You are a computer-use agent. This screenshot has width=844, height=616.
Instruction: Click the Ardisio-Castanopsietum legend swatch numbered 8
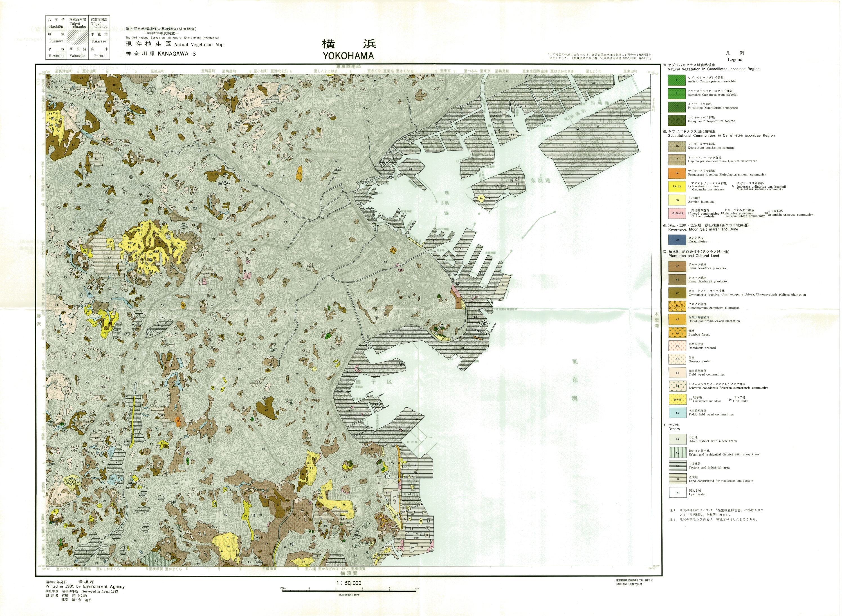(677, 80)
